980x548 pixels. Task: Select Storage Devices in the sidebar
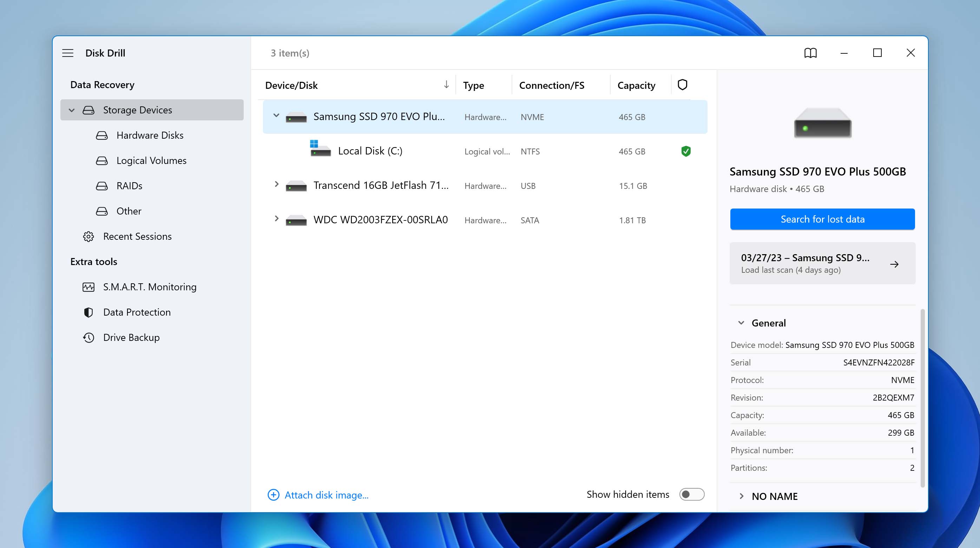137,110
